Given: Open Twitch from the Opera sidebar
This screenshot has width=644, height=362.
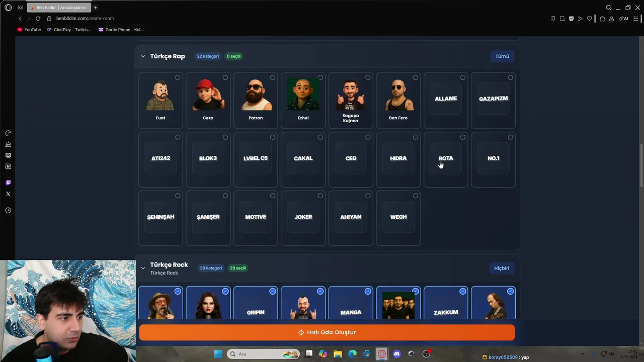Looking at the screenshot, I should coord(8,183).
